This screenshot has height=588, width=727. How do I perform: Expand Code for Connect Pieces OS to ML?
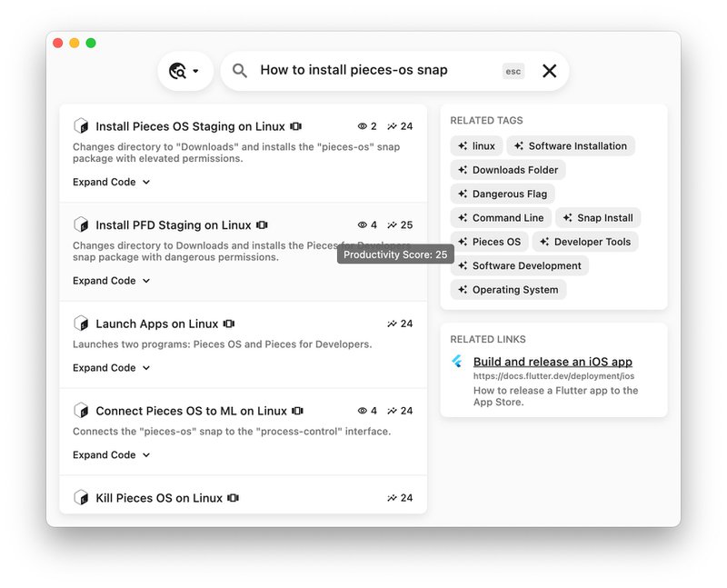coord(111,455)
